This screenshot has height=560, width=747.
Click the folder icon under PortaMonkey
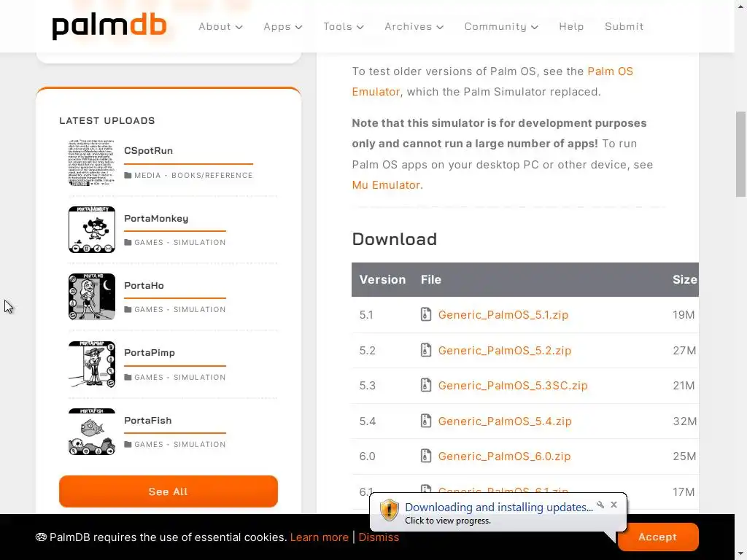[x=128, y=242]
